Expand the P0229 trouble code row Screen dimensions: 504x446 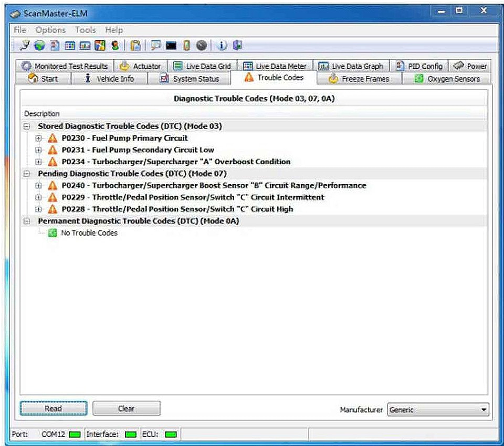(x=38, y=197)
